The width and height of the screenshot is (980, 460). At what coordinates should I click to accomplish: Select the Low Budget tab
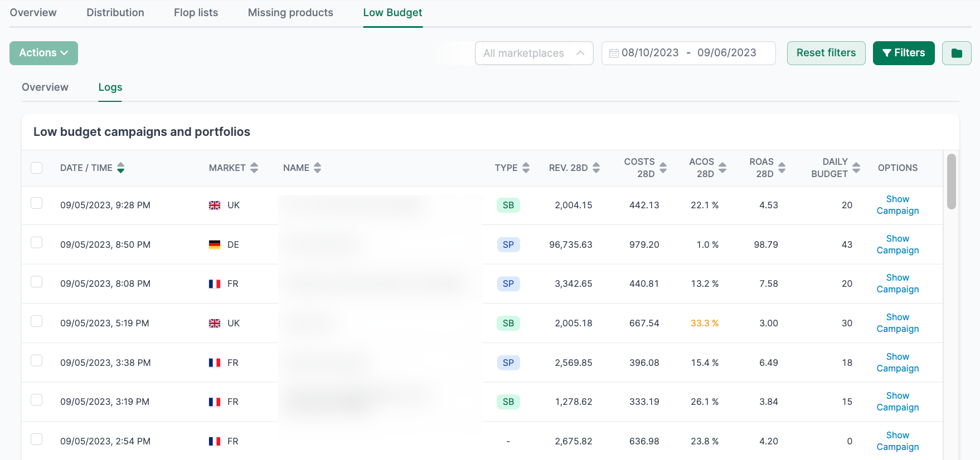(x=392, y=12)
